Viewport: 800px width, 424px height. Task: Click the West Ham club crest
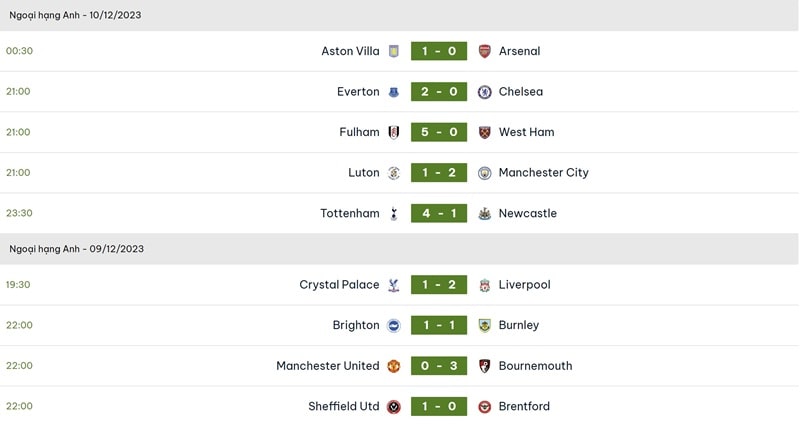485,132
